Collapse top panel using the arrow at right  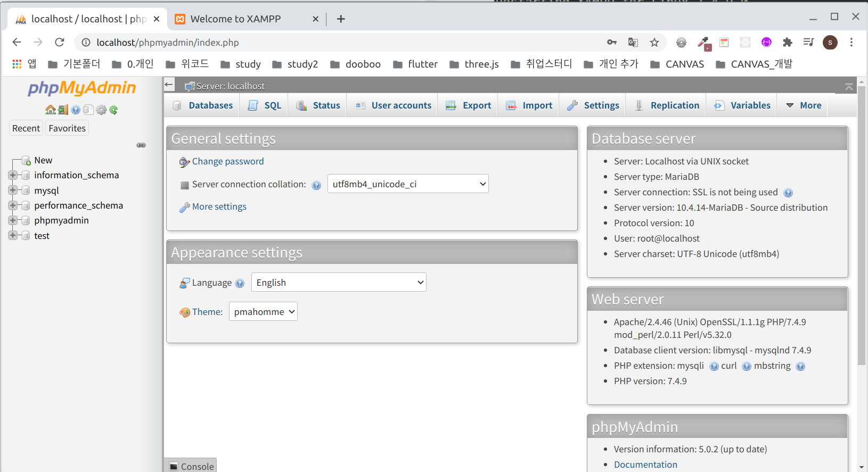(x=849, y=86)
